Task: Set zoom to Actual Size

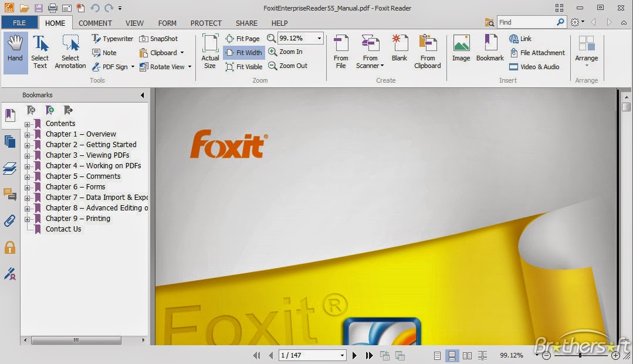Action: coord(210,52)
